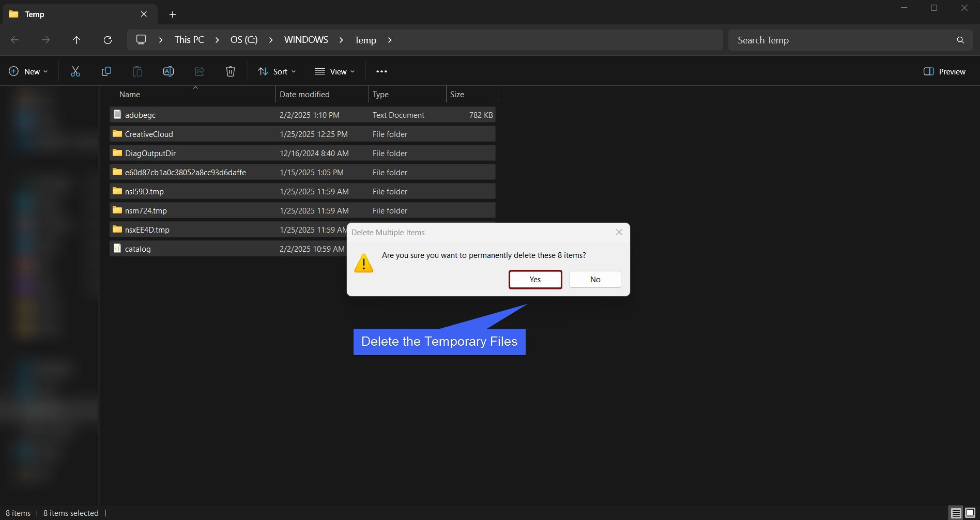Switch to large thumbnails view icon
The width and height of the screenshot is (980, 520).
970,513
